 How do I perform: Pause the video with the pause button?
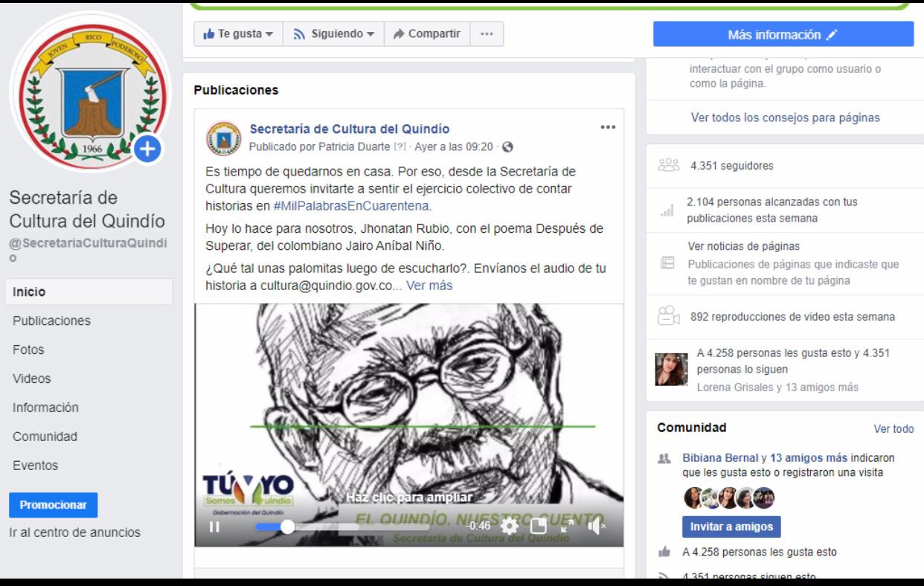tap(214, 527)
